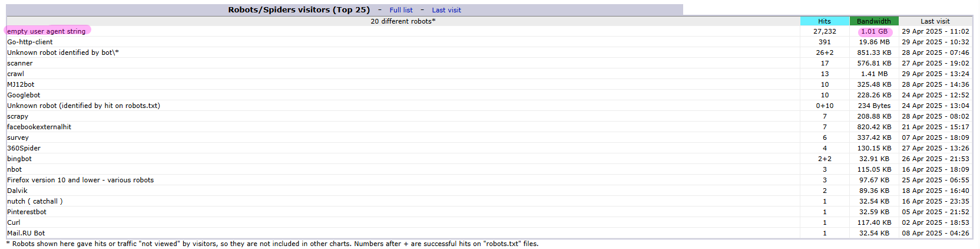This screenshot has height=249, width=980.
Task: Select the scrapy robot name
Action: point(18,116)
